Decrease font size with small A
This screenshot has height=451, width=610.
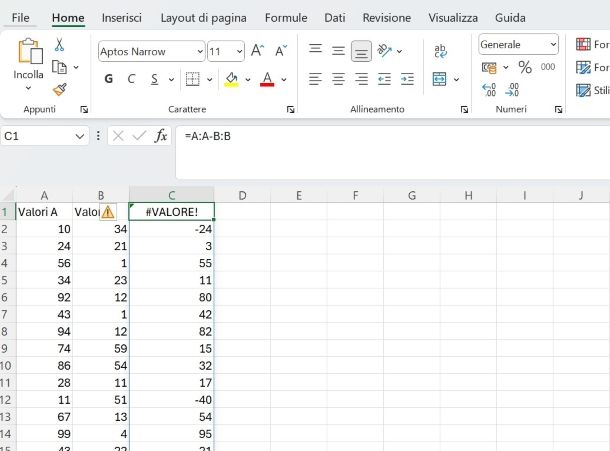(280, 51)
